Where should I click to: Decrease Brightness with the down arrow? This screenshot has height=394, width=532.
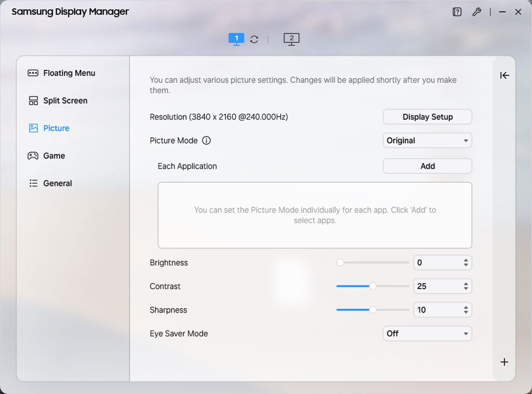pos(466,265)
